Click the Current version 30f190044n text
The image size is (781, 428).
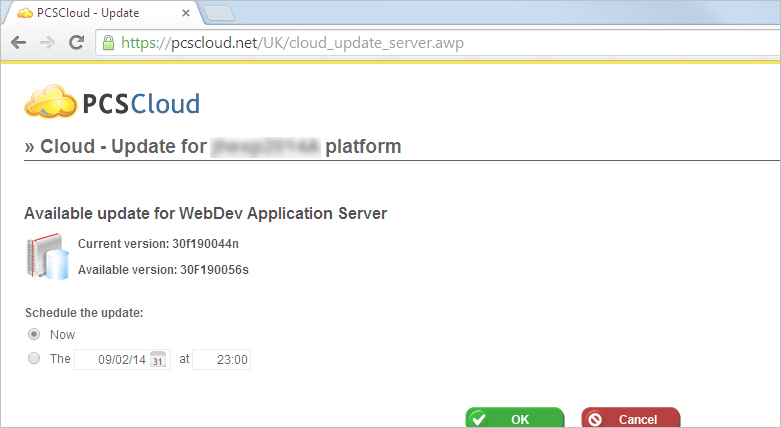tap(158, 244)
